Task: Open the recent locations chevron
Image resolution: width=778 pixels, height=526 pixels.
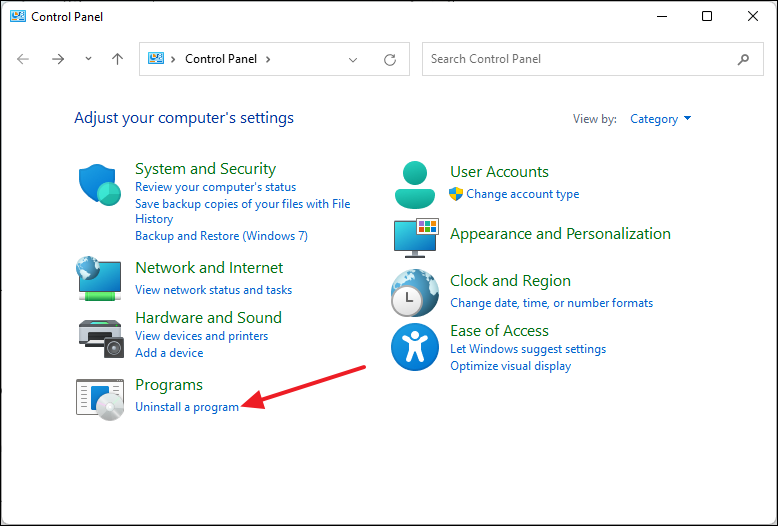Action: pos(88,59)
